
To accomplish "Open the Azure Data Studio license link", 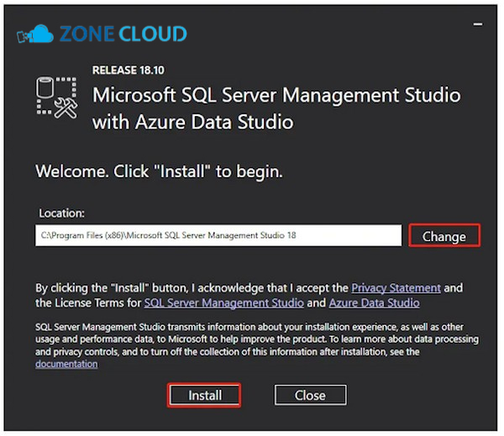I will [x=374, y=303].
